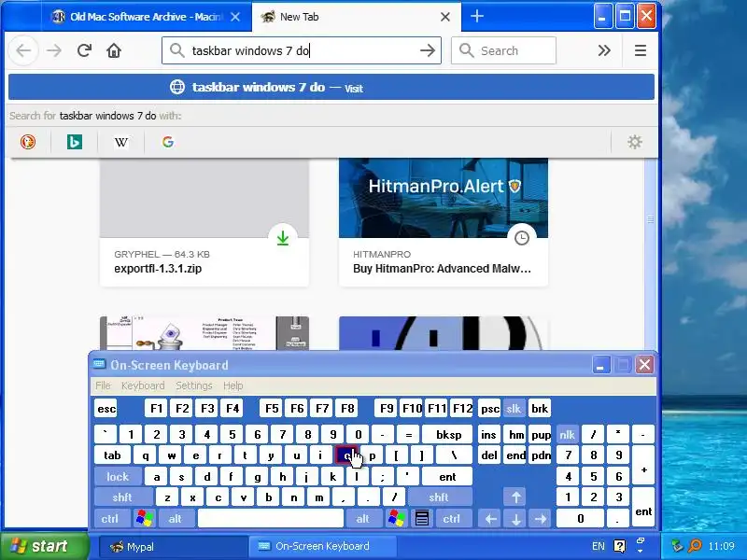
Task: Toggle the left shft key
Action: pyautogui.click(x=122, y=497)
